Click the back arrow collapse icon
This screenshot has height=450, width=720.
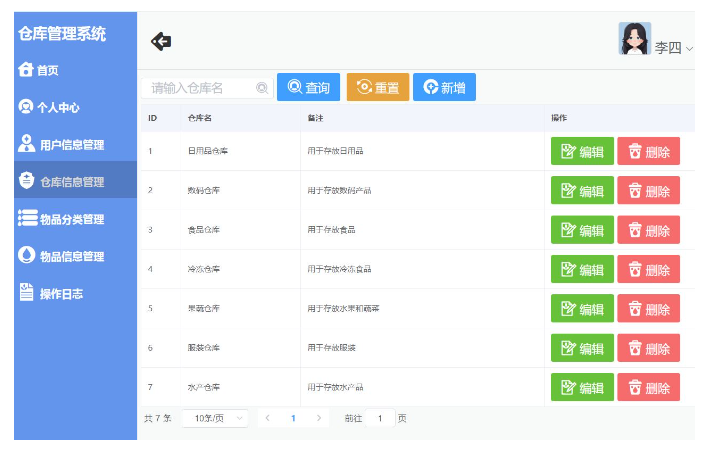[x=161, y=41]
